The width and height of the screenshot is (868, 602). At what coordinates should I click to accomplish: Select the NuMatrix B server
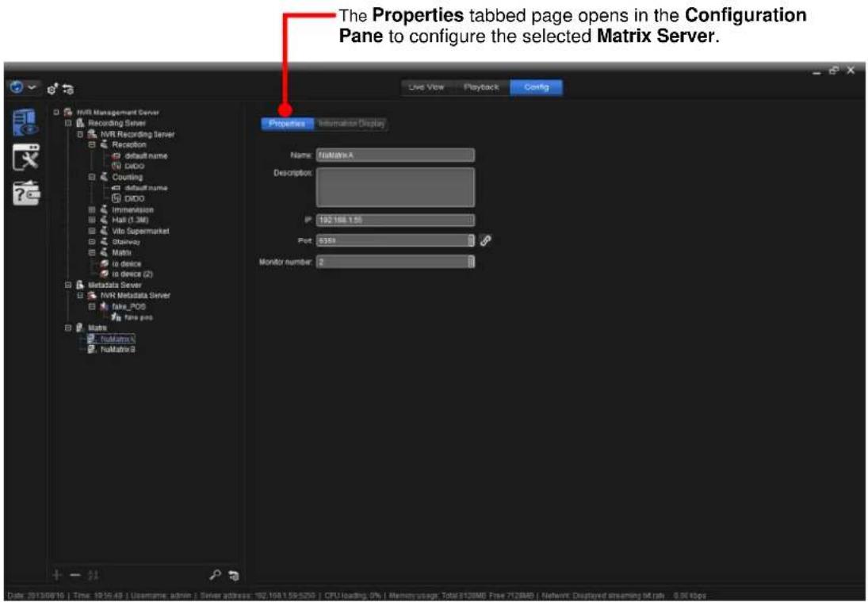click(x=117, y=350)
